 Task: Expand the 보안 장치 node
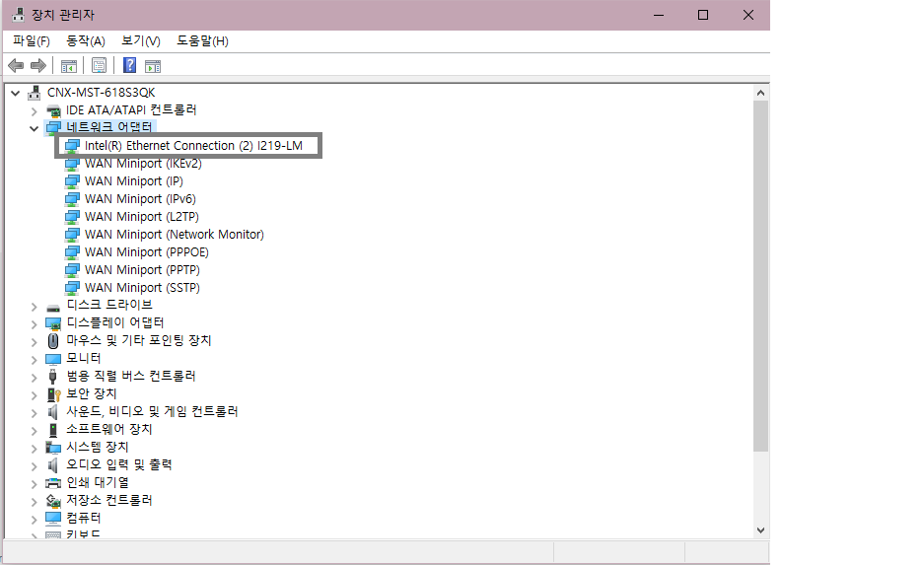pos(34,395)
